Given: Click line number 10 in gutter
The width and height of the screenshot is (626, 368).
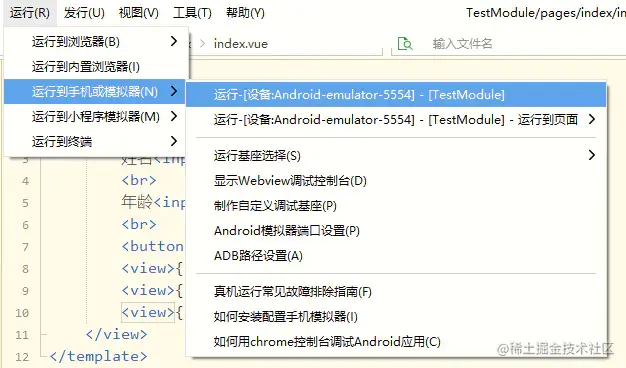Looking at the screenshot, I should click(x=22, y=313).
